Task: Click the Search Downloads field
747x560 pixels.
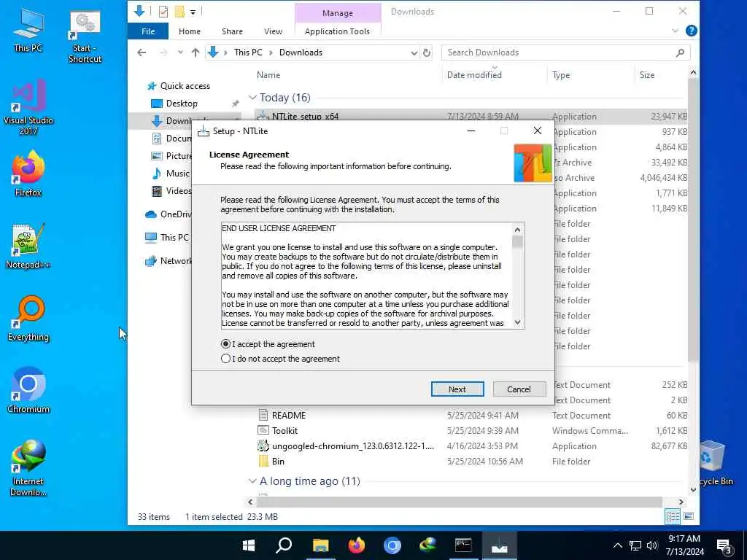Action: [x=558, y=52]
